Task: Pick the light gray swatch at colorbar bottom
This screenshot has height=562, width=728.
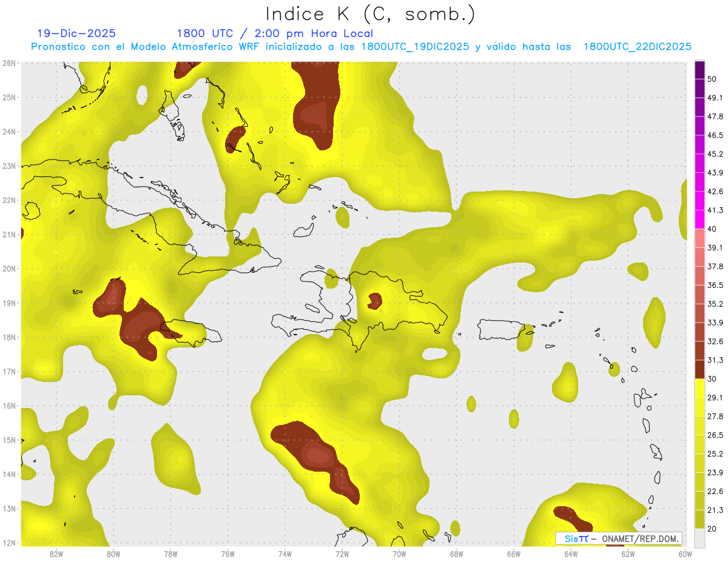Action: [699, 538]
